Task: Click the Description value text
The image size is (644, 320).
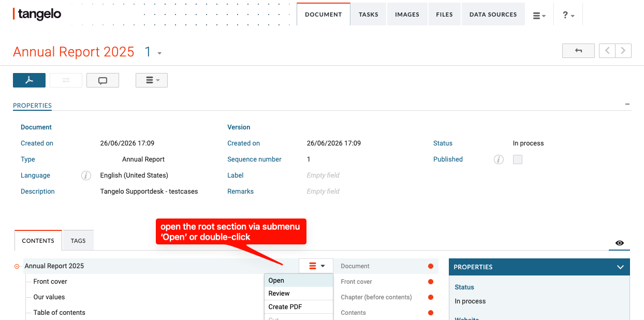Action: [x=149, y=192]
